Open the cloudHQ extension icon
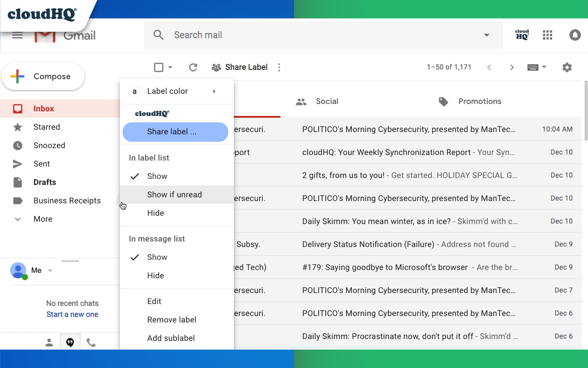The height and width of the screenshot is (368, 588). click(x=522, y=35)
